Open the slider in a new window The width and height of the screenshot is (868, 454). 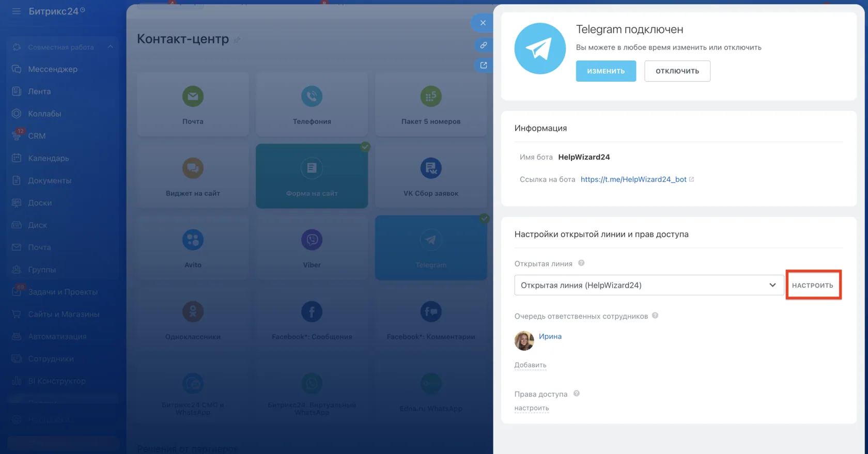483,65
